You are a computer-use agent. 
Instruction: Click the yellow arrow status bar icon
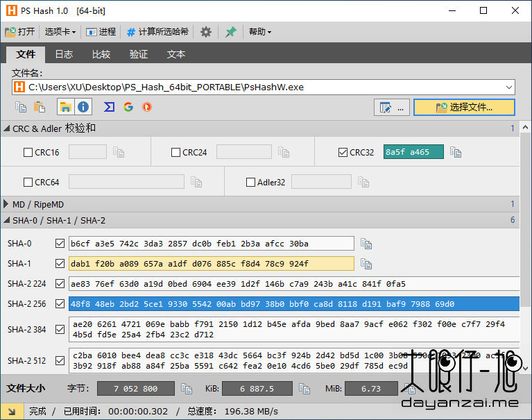(x=12, y=412)
